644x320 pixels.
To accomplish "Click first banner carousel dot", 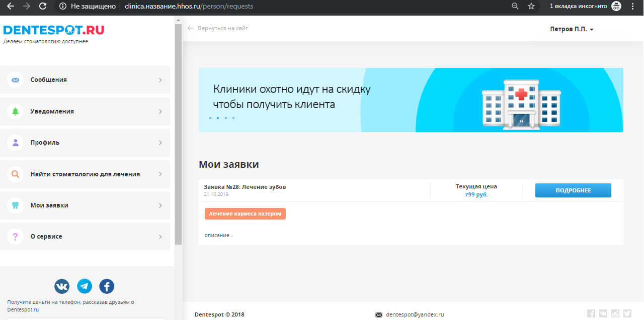I will point(210,118).
